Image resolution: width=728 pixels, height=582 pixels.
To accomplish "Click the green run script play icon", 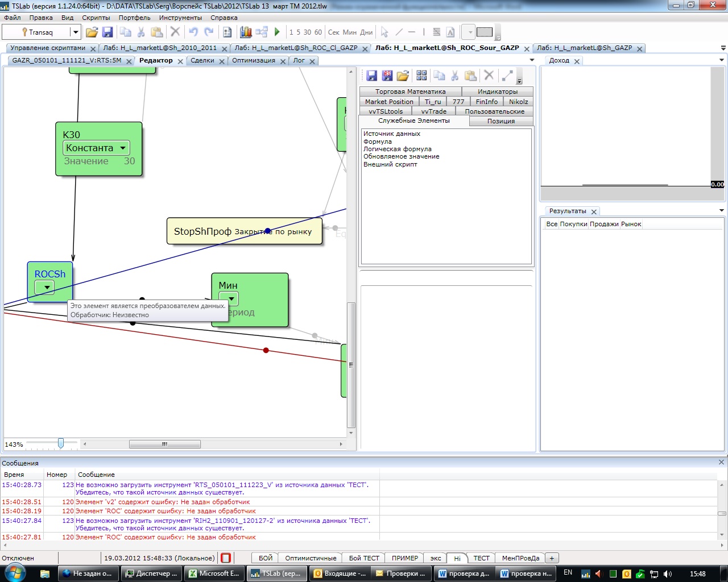I will coord(277,32).
